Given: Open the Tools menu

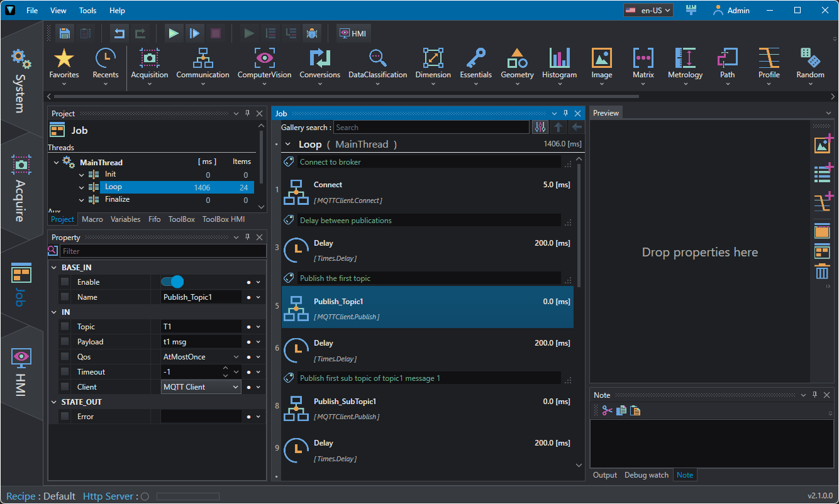Looking at the screenshot, I should tap(88, 11).
